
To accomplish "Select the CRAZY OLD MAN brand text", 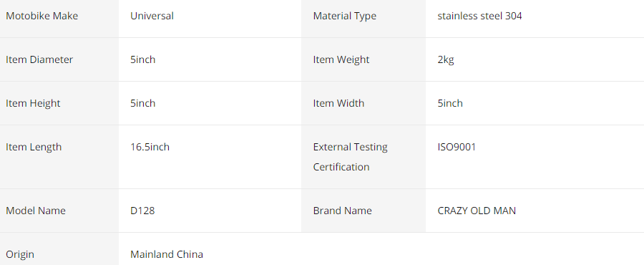I will 477,211.
